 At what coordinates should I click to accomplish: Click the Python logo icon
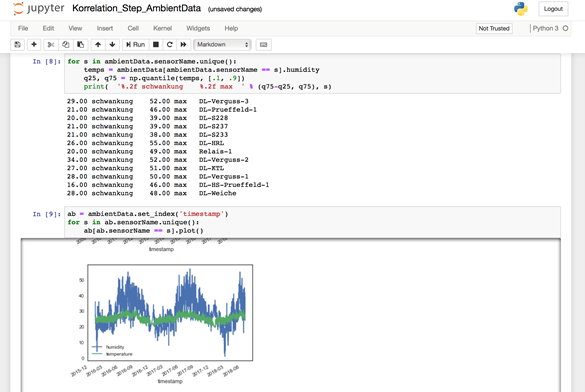click(x=520, y=9)
